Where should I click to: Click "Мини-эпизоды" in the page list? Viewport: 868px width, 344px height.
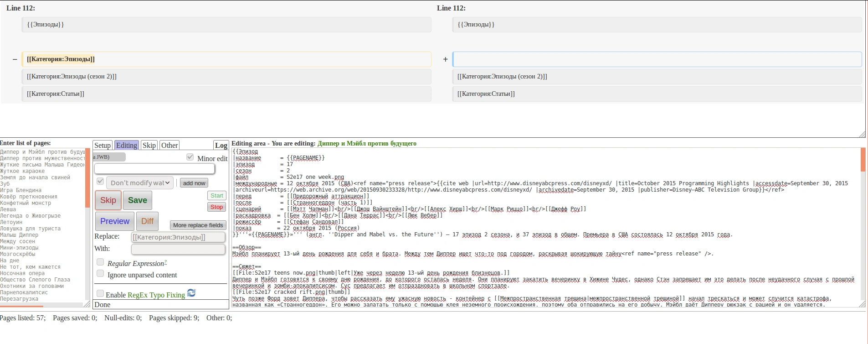pos(19,248)
